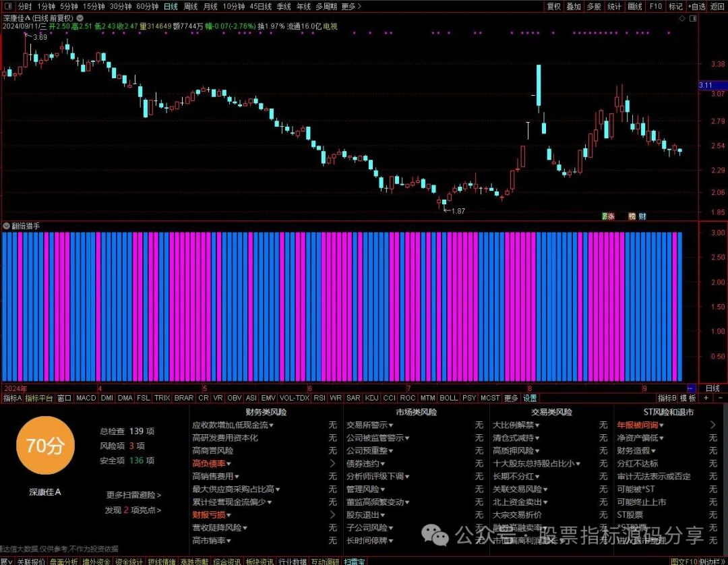
Task: Select the 5分钟 period
Action: tap(69, 7)
